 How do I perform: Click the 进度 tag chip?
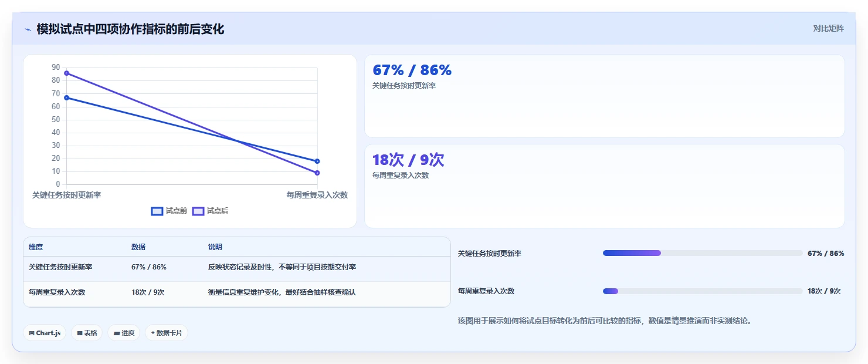(x=124, y=333)
